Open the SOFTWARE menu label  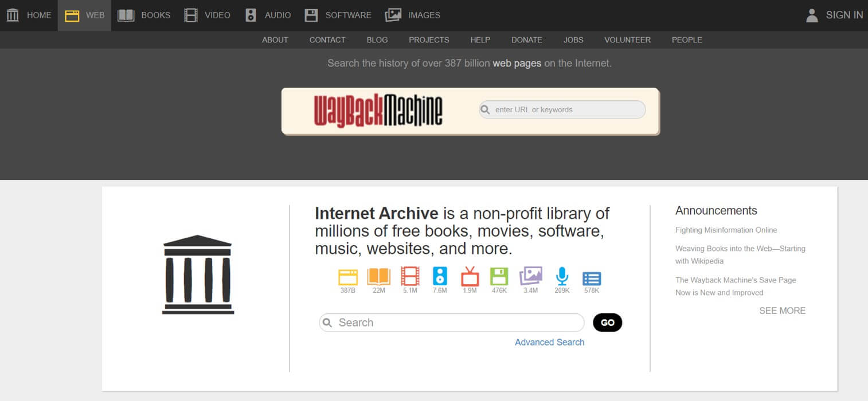[349, 15]
